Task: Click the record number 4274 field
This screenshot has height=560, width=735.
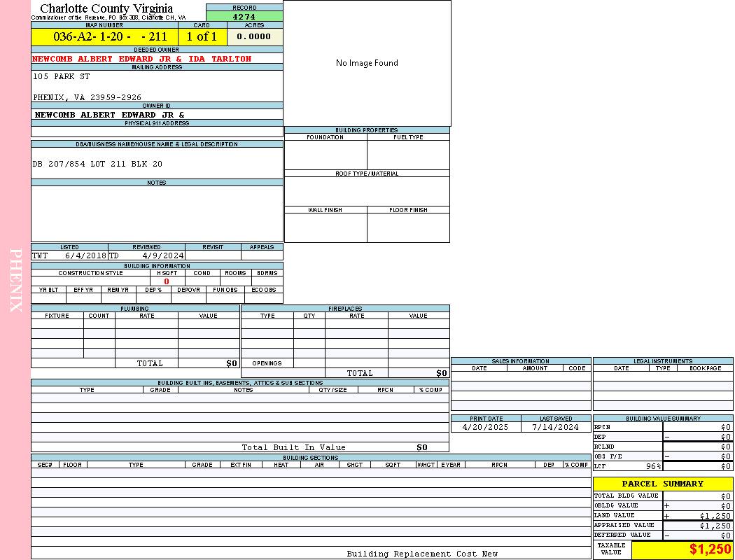Action: pyautogui.click(x=244, y=17)
